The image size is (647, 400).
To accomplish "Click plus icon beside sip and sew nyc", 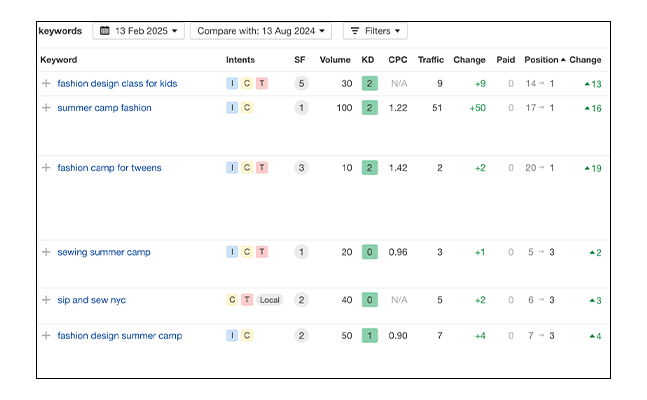I will [x=46, y=300].
